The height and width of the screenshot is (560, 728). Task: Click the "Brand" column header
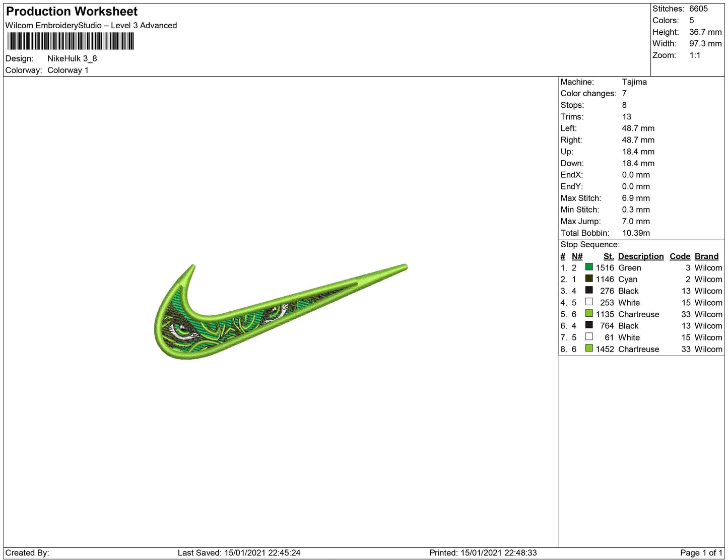click(707, 256)
